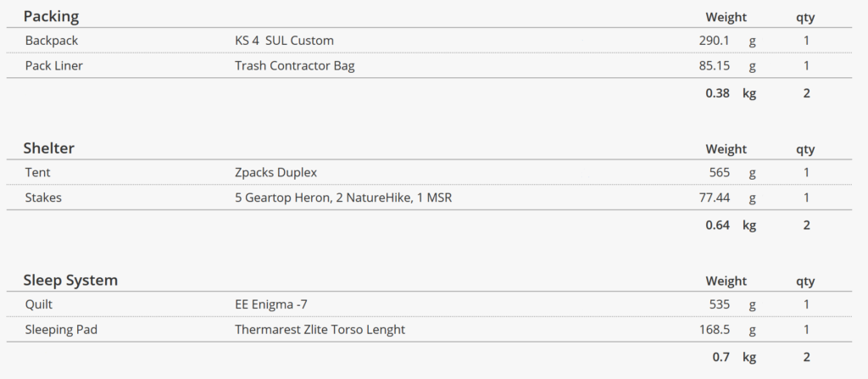
Task: Select the Sleeping Pad item name
Action: tap(61, 330)
